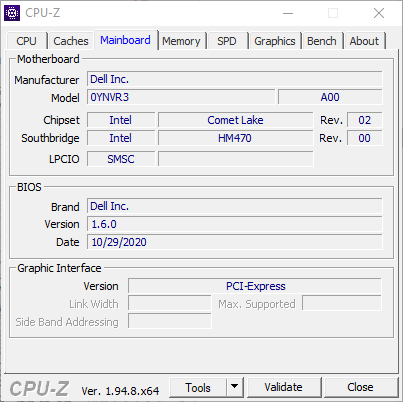Click the Validate button

pyautogui.click(x=284, y=387)
